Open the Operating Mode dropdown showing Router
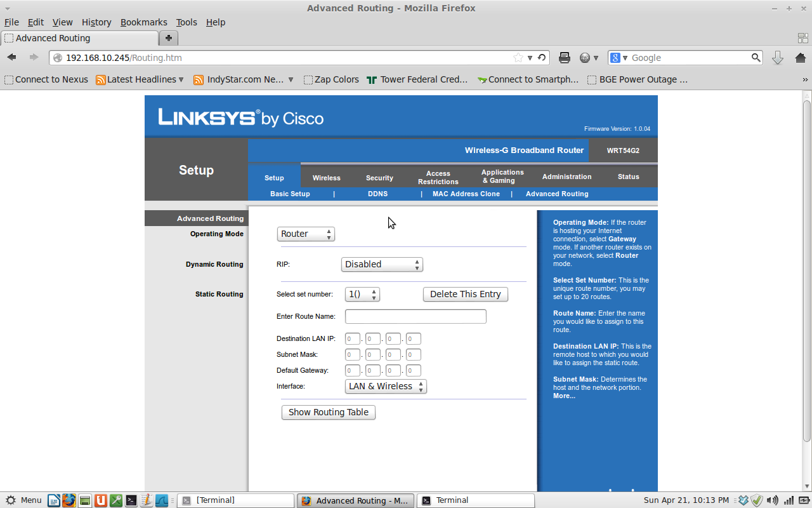This screenshot has width=812, height=508. [x=306, y=234]
